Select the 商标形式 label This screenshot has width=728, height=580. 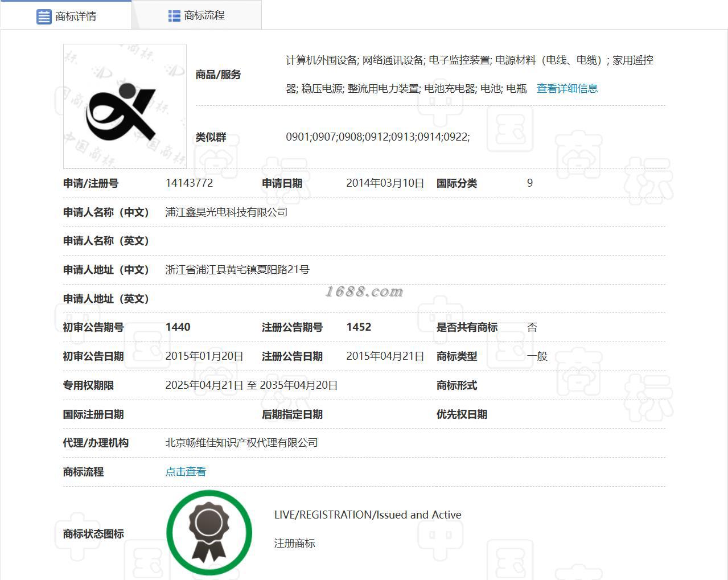(x=456, y=385)
